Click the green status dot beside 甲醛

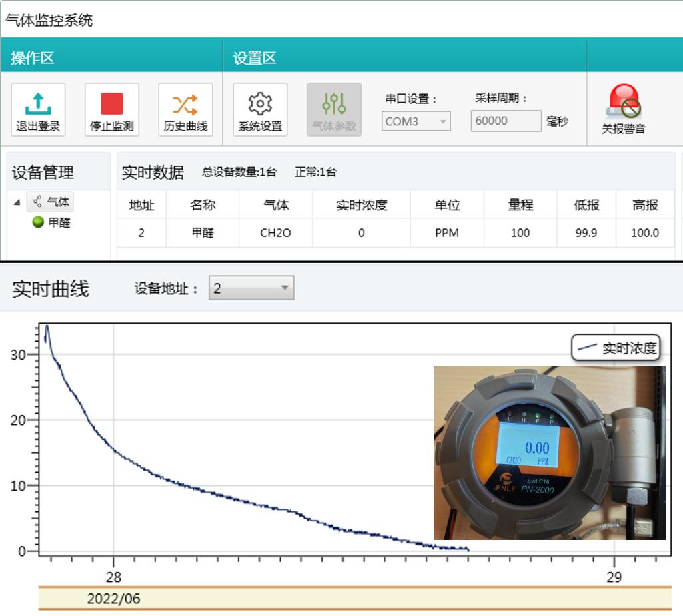pos(38,222)
